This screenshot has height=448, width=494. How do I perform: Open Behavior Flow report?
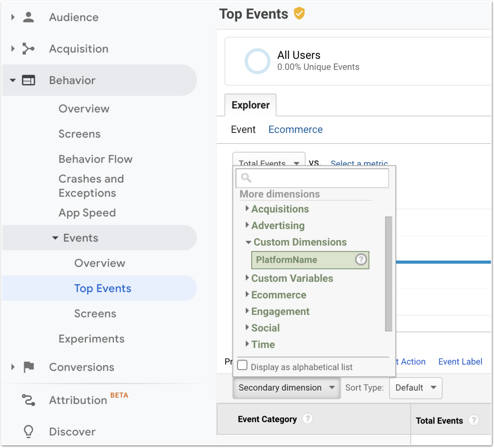(x=96, y=159)
